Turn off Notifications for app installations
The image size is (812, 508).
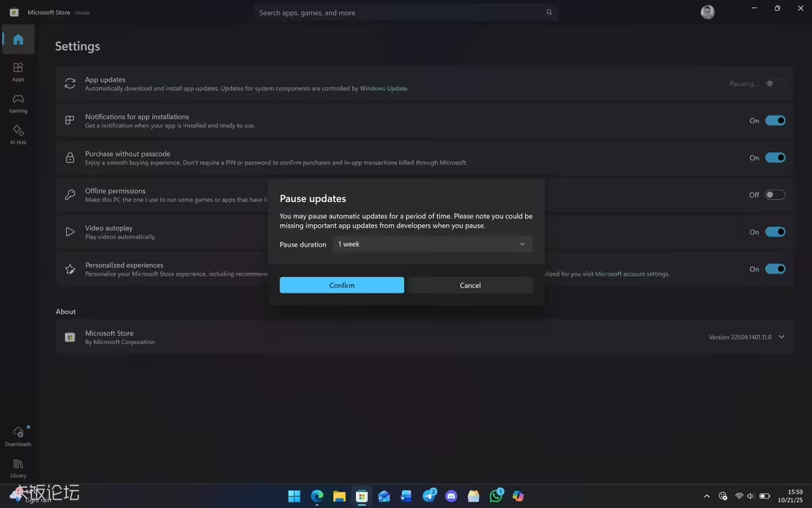tap(775, 121)
